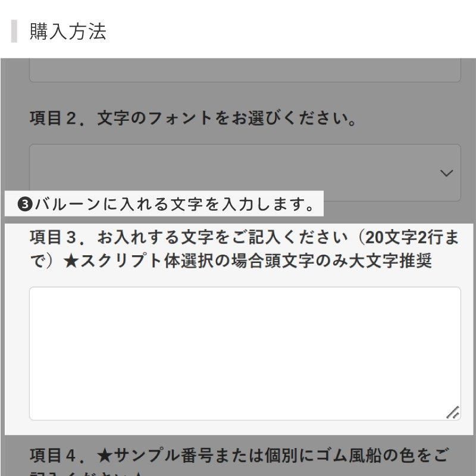The height and width of the screenshot is (476, 476).
Task: Click the ★ before サンプル番号 in 項目4
Action: click(105, 456)
